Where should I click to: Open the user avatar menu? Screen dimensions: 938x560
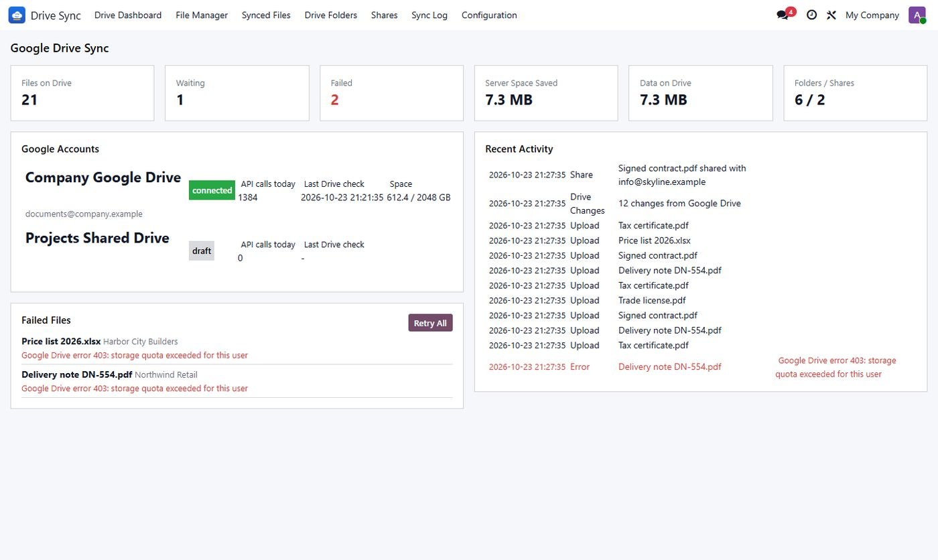click(917, 15)
